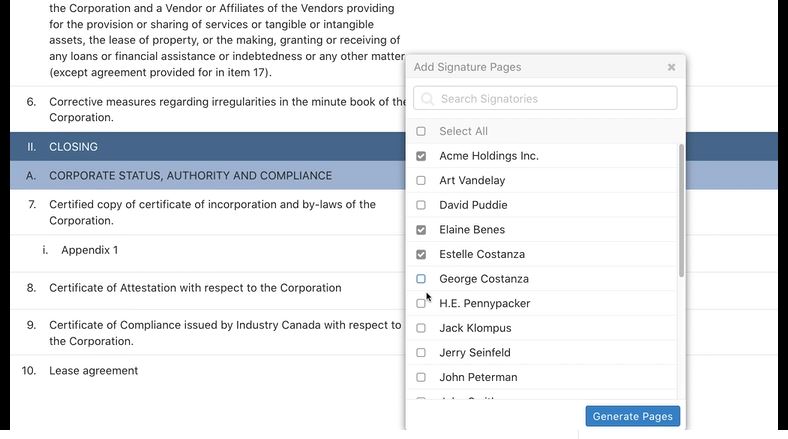The image size is (788, 439).
Task: Click the signatory list scrollbar
Action: click(682, 210)
